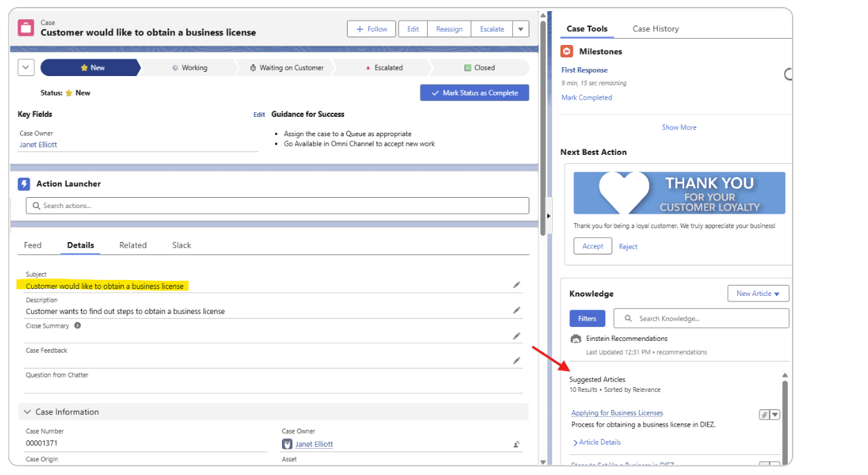The height and width of the screenshot is (475, 868).
Task: Edit the Key Fields section
Action: 259,115
